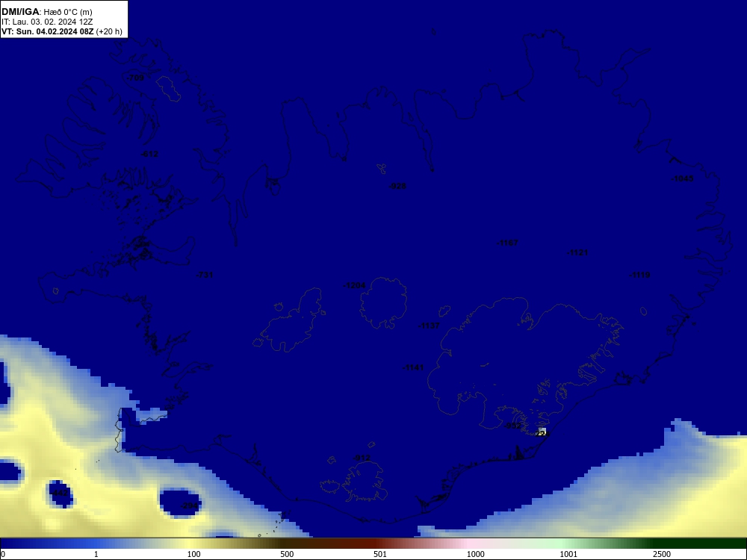747x560 pixels.
Task: Click the 501 label on color scale
Action: 380,554
